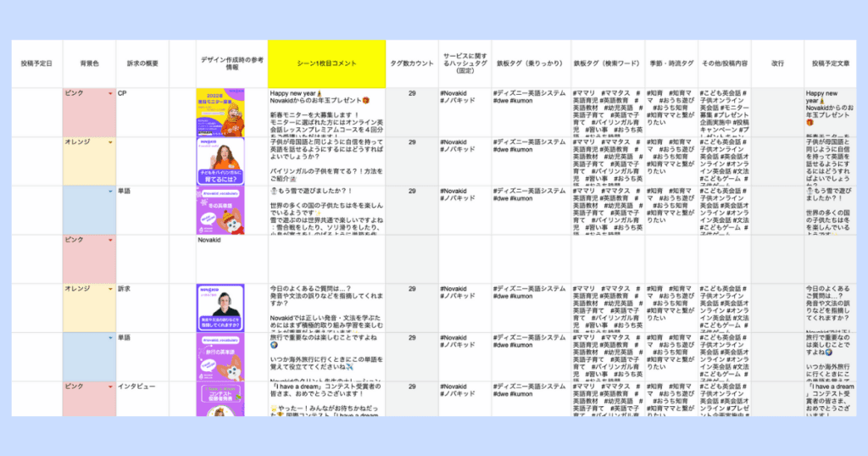Select the #知育 seasonal tag cell in the 訴求 row

tap(671, 308)
